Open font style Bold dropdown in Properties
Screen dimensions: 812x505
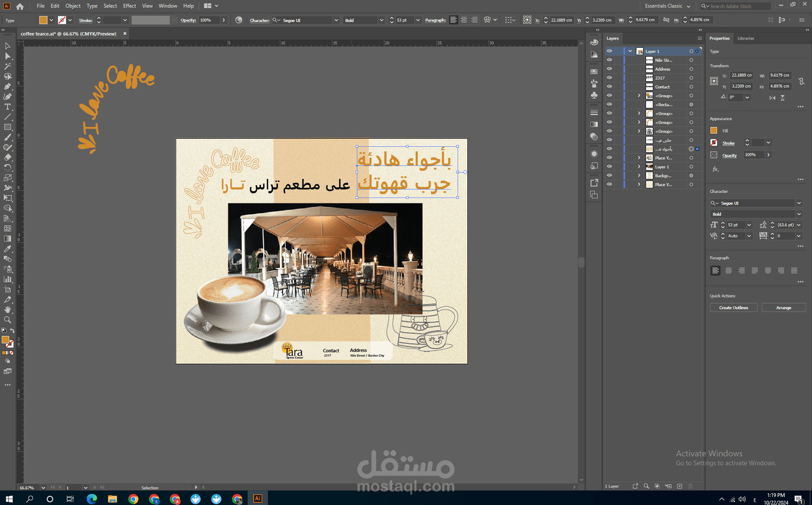(799, 214)
